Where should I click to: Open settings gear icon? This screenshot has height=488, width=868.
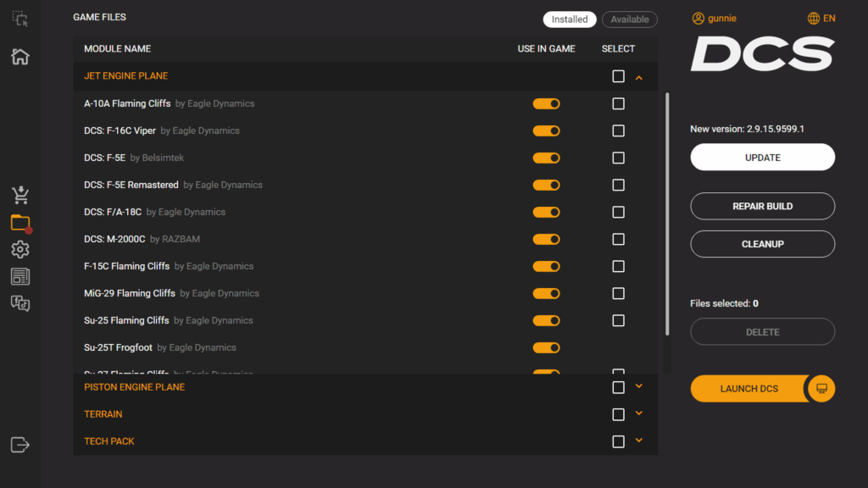click(x=20, y=250)
